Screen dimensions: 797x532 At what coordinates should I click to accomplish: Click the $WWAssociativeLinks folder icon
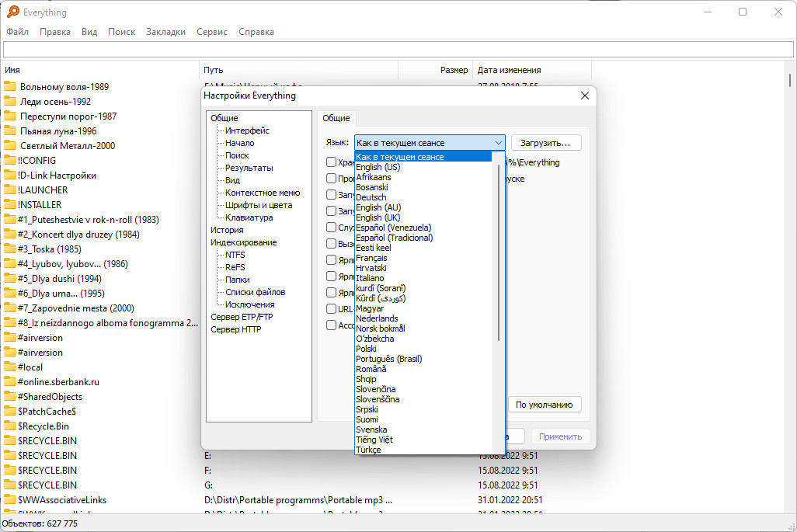click(10, 500)
